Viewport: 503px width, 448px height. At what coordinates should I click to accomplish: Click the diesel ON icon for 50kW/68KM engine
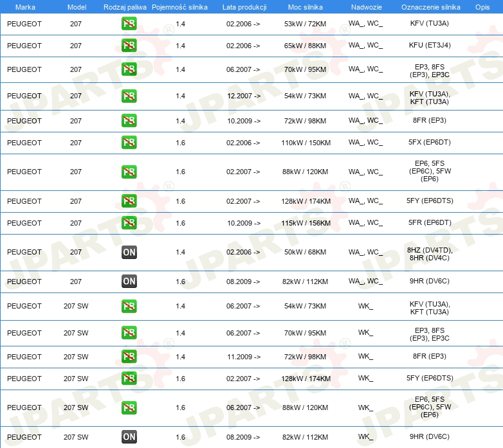coord(129,253)
